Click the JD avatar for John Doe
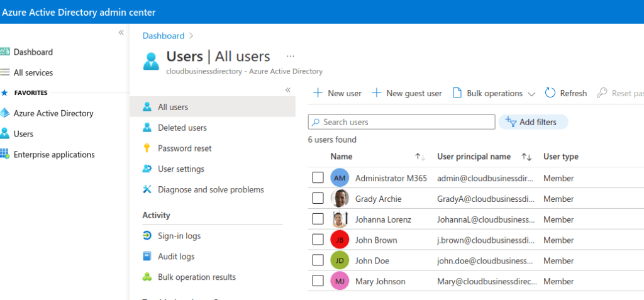The image size is (644, 300). [x=340, y=260]
